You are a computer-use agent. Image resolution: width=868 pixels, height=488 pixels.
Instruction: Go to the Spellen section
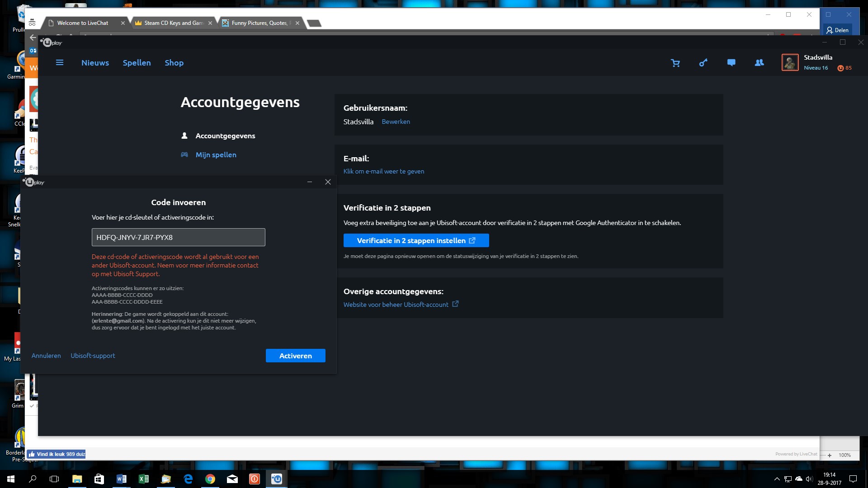[137, 63]
